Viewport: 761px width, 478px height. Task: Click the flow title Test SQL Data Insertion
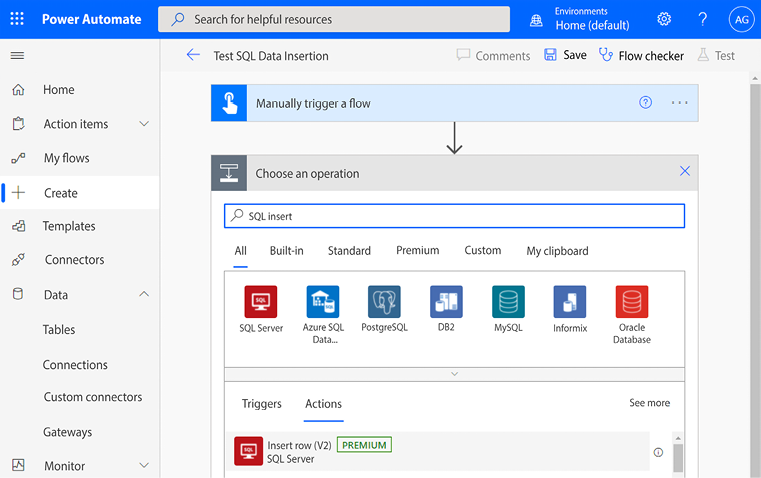tap(271, 56)
